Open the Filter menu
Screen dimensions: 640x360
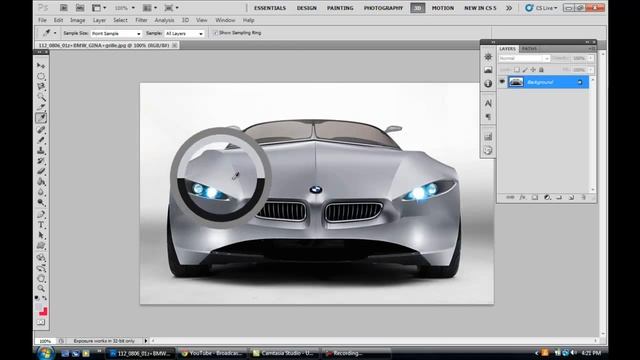(141, 20)
